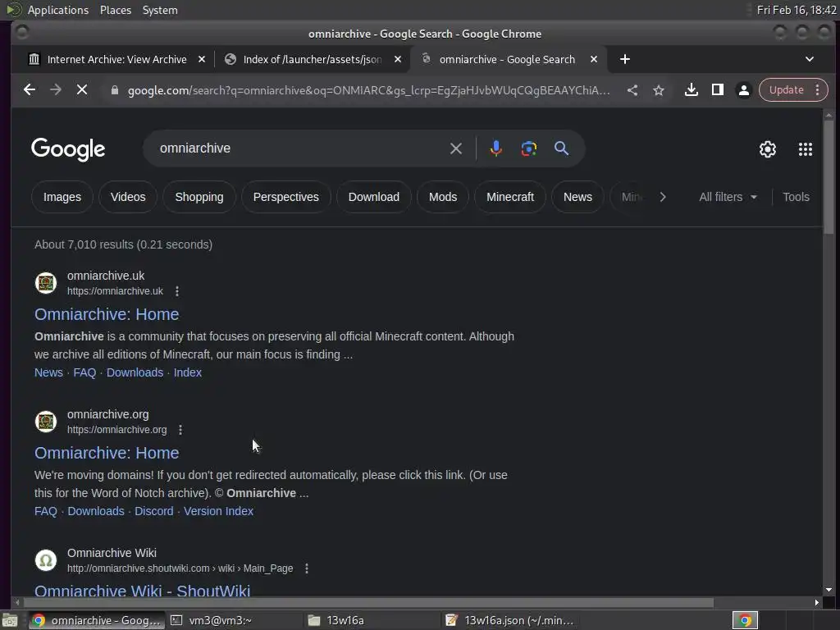Filter results by Shopping
This screenshot has height=630, width=840.
pos(199,197)
